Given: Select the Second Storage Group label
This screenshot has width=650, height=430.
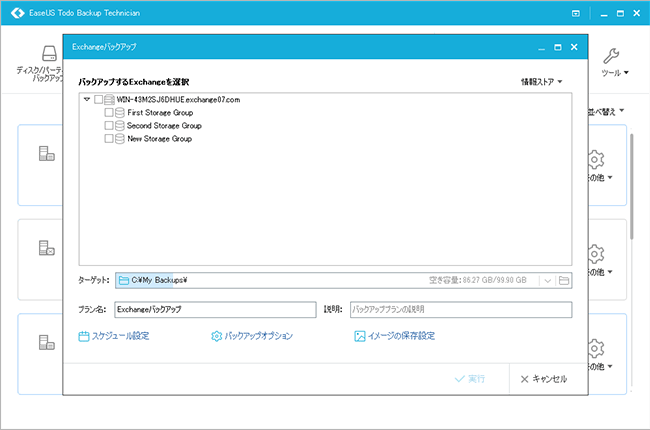Looking at the screenshot, I should click(x=164, y=125).
